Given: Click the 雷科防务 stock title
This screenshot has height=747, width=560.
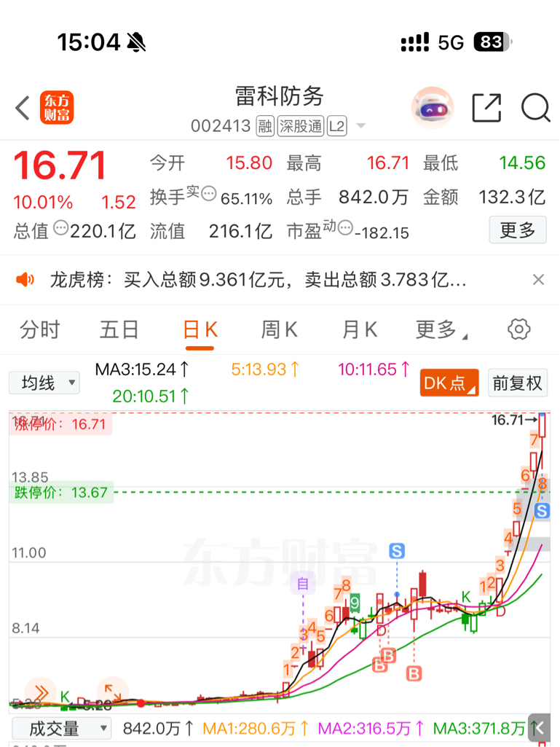Looking at the screenshot, I should (x=280, y=97).
